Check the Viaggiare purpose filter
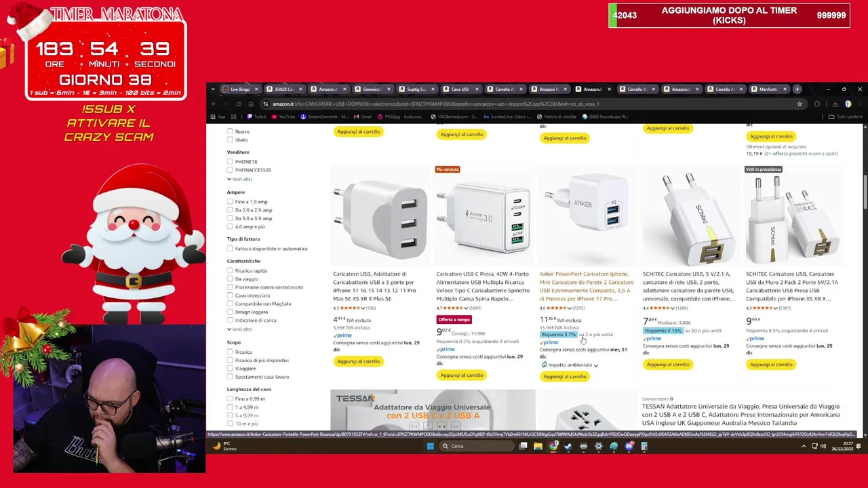868x488 pixels. 230,369
